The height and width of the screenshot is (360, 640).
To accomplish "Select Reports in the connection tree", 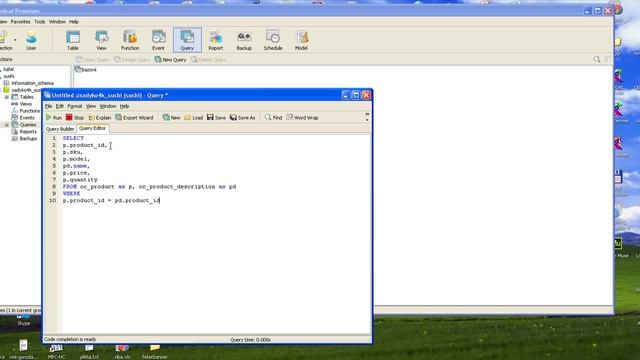I will point(28,132).
